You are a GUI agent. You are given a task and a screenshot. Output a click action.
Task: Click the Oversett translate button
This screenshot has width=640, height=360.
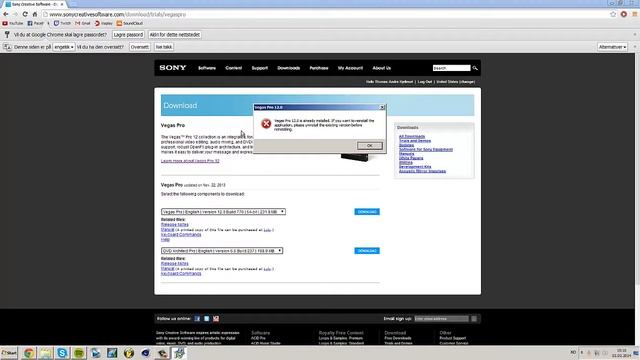click(x=140, y=47)
